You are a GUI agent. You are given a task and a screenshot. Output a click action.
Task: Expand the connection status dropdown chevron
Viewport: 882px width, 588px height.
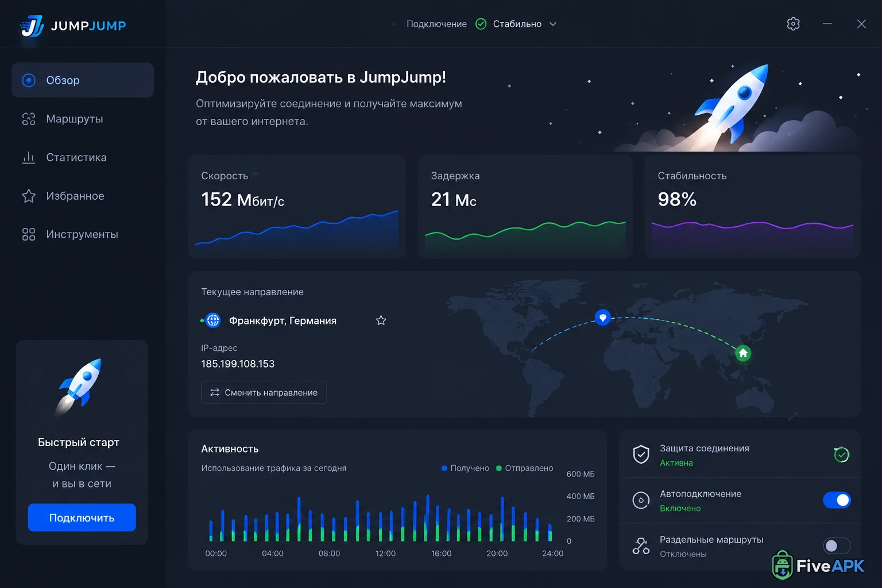click(x=553, y=24)
